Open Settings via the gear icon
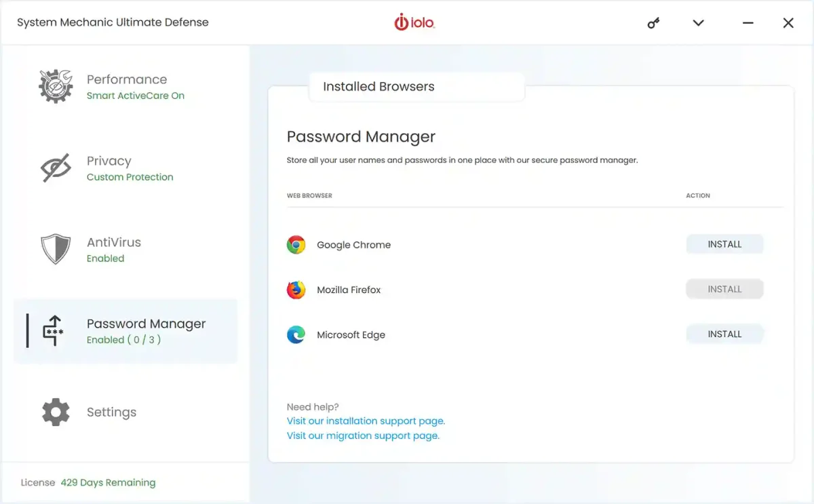 56,412
